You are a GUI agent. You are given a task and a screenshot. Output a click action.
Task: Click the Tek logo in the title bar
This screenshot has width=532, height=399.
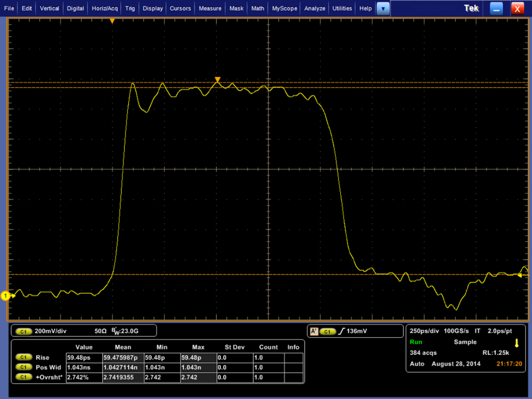coord(471,8)
